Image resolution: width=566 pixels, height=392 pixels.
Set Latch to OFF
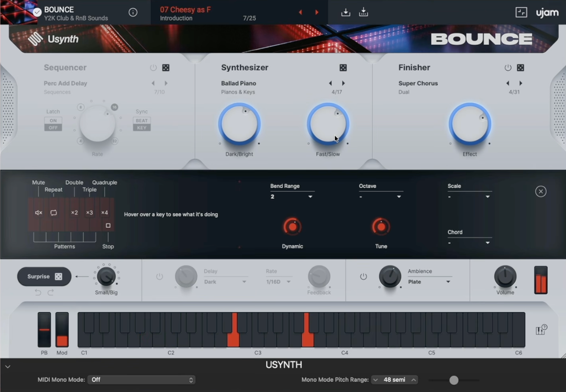point(53,128)
